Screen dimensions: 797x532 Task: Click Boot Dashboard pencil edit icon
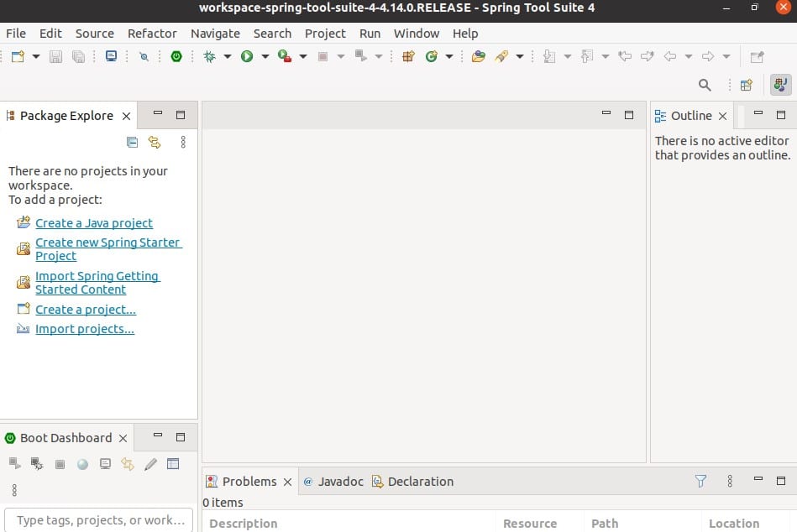(x=150, y=463)
